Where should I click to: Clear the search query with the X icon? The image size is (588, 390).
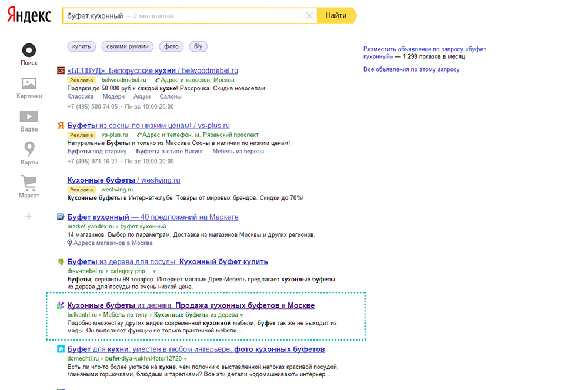pos(309,16)
